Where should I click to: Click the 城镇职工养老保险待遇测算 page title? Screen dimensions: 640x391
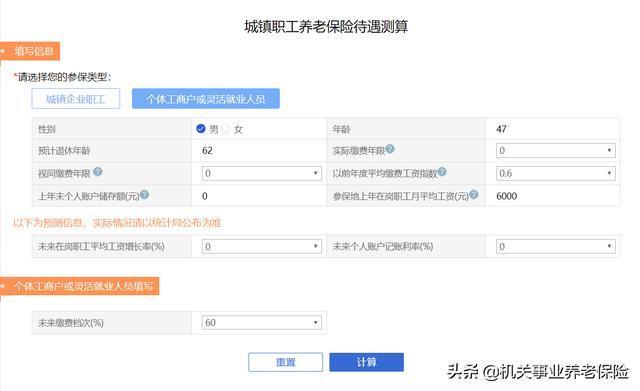click(x=326, y=27)
